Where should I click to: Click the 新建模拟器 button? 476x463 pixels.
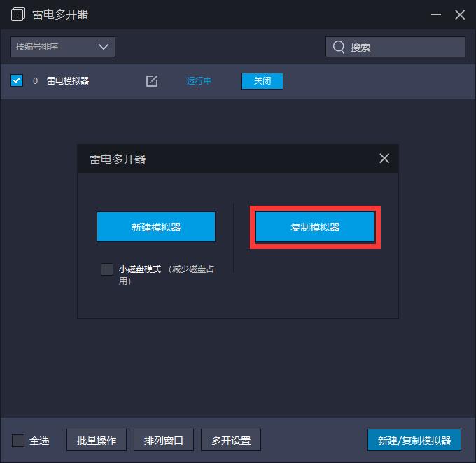click(x=156, y=227)
